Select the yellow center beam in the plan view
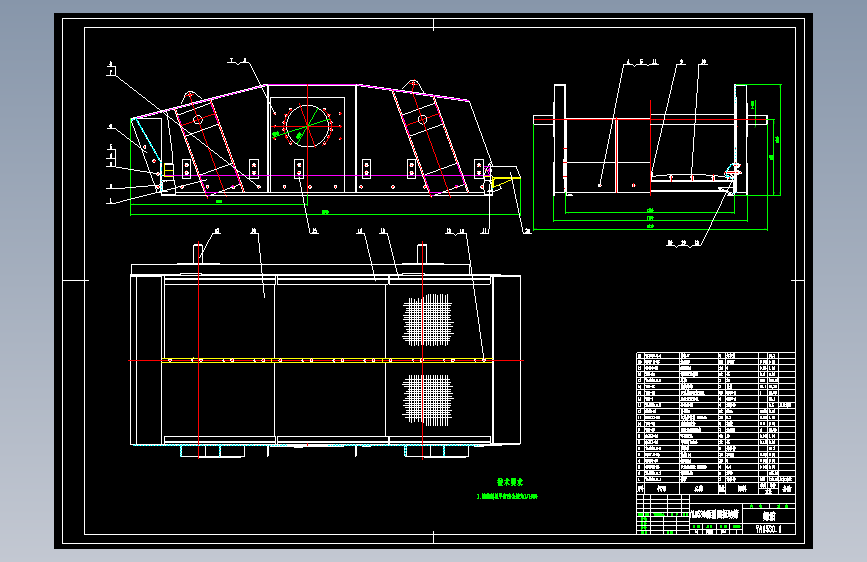867x562 pixels. coord(327,361)
